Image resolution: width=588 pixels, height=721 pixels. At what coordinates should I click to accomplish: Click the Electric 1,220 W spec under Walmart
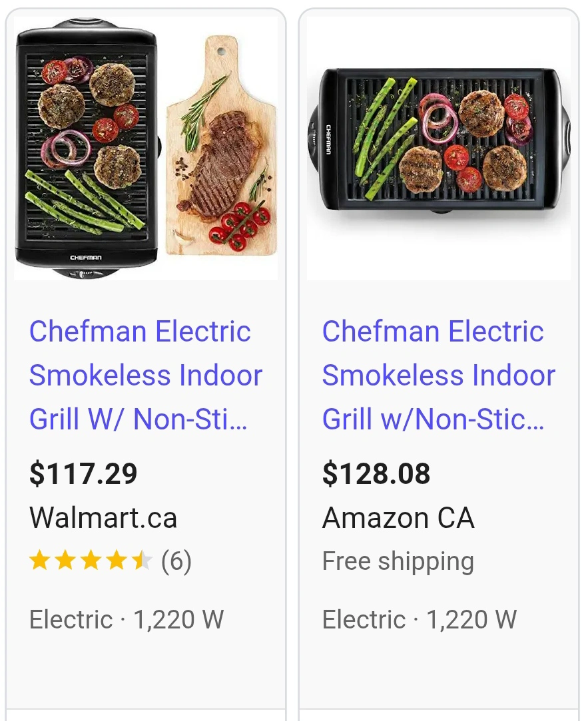[127, 620]
